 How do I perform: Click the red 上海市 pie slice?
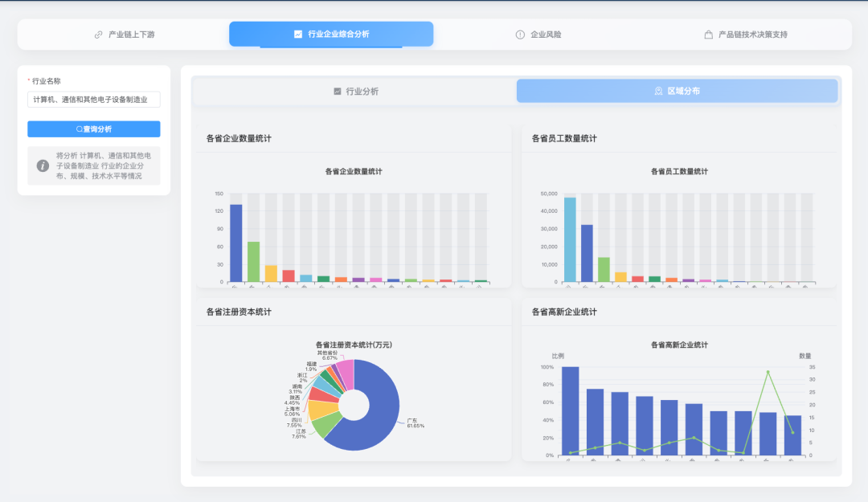click(x=324, y=394)
